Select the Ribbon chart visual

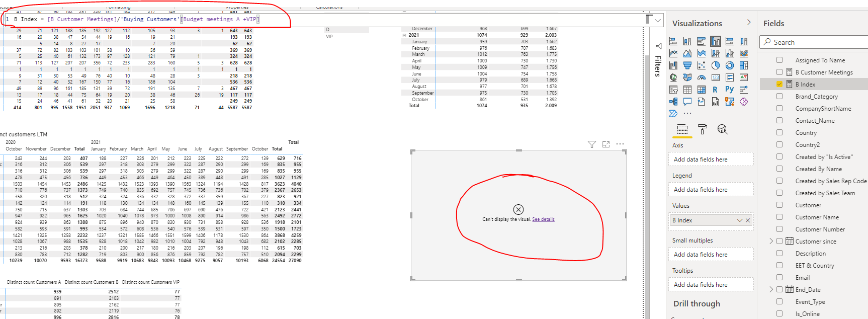point(744,53)
